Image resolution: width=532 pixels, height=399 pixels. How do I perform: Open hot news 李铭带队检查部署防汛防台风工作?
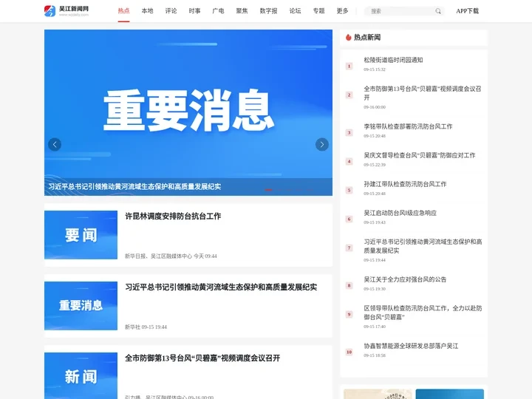click(x=408, y=126)
